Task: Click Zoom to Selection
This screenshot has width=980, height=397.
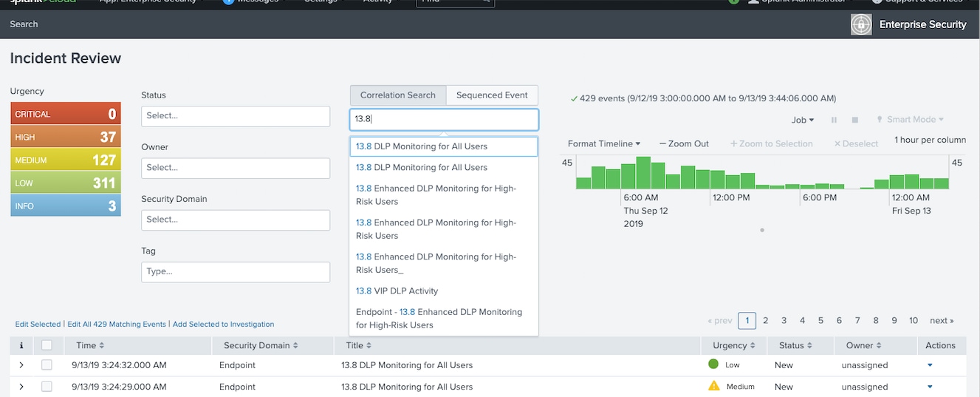Action: (771, 143)
